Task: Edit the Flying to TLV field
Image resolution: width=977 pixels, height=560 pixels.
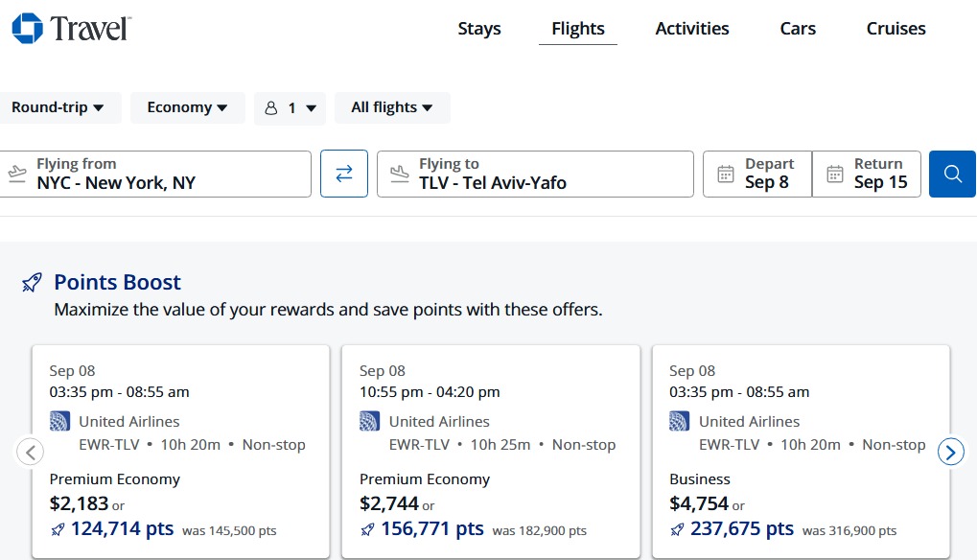Action: [x=535, y=174]
